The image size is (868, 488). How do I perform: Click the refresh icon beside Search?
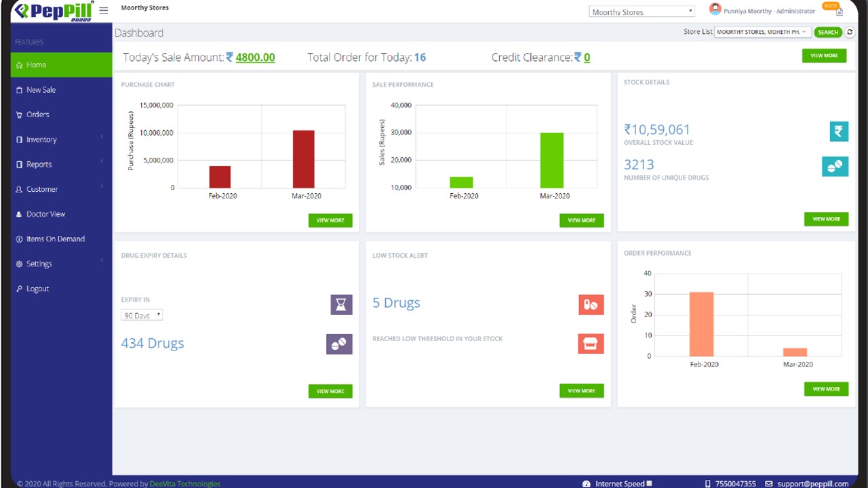[x=850, y=32]
